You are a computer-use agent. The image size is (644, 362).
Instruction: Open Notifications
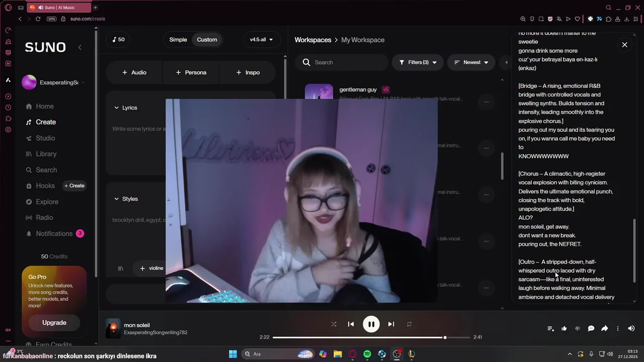coord(54,234)
